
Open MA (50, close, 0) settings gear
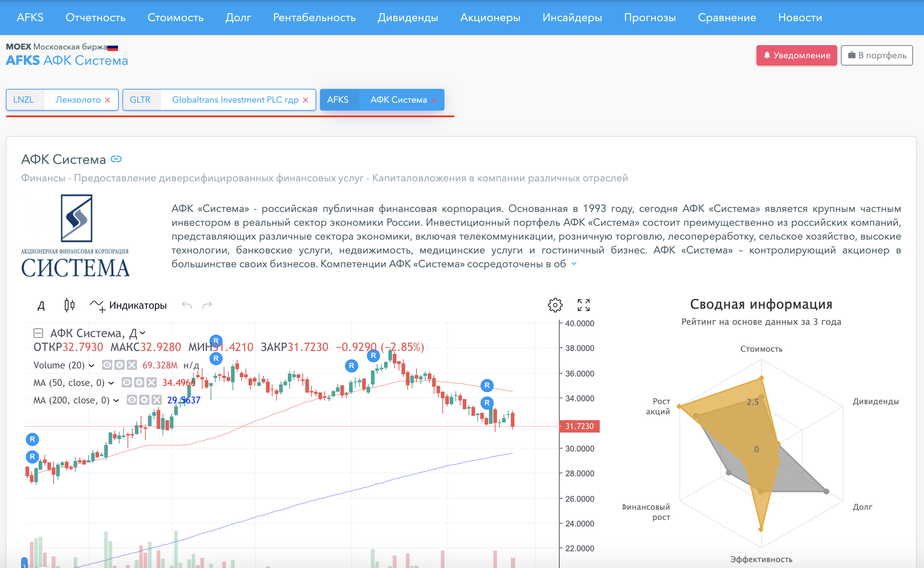139,382
